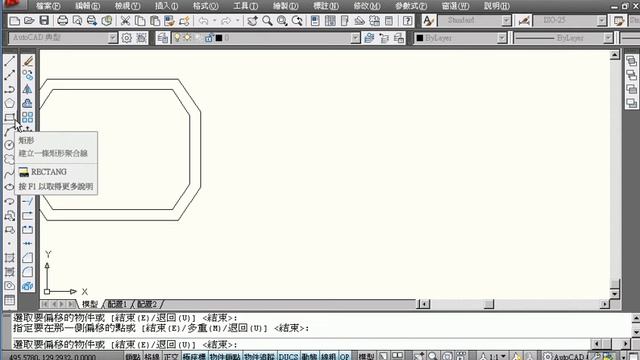This screenshot has height=360, width=640.
Task: Open the Help question mark icon
Action: click(407, 21)
